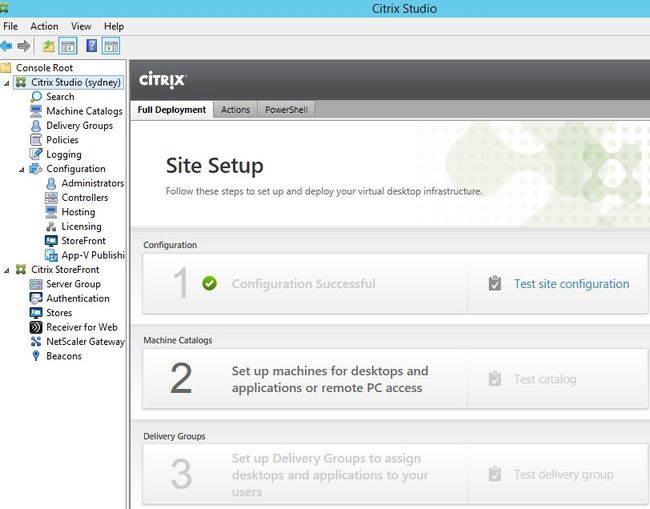Screen dimensions: 650x509
Task: Click the Configuration Successful text
Action: coord(303,284)
